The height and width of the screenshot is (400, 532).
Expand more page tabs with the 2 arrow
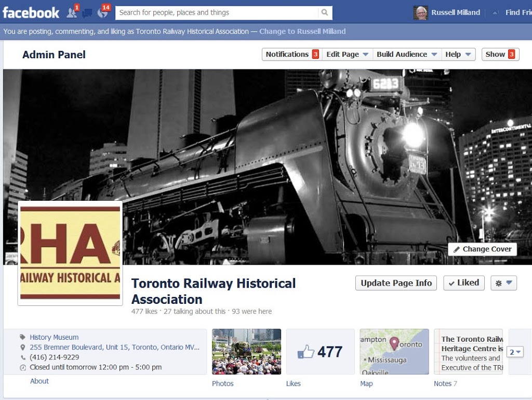click(x=515, y=352)
